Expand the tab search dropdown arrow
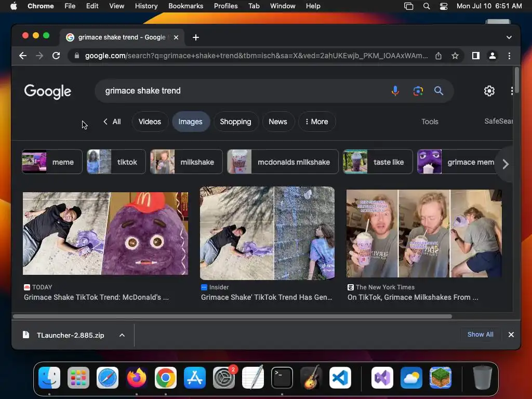This screenshot has height=399, width=532. [509, 37]
